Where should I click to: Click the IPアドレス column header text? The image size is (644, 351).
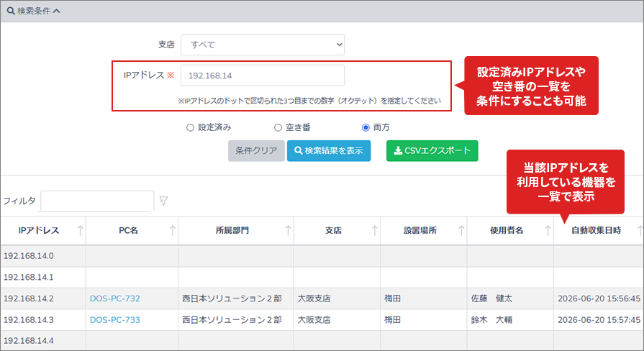39,230
